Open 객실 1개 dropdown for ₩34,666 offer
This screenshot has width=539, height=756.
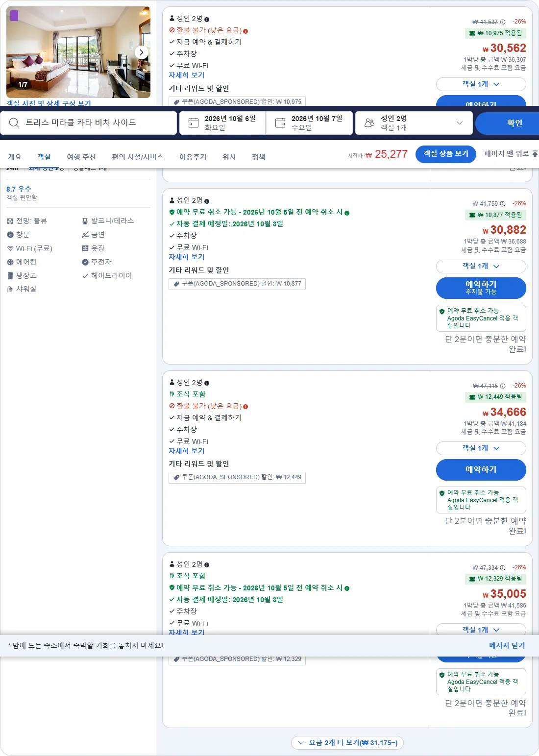pyautogui.click(x=481, y=448)
